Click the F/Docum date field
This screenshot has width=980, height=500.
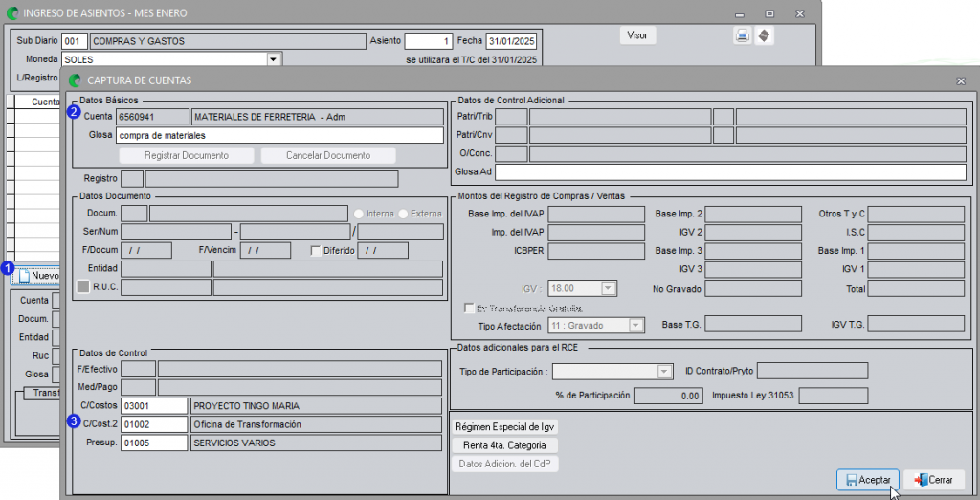coord(146,251)
